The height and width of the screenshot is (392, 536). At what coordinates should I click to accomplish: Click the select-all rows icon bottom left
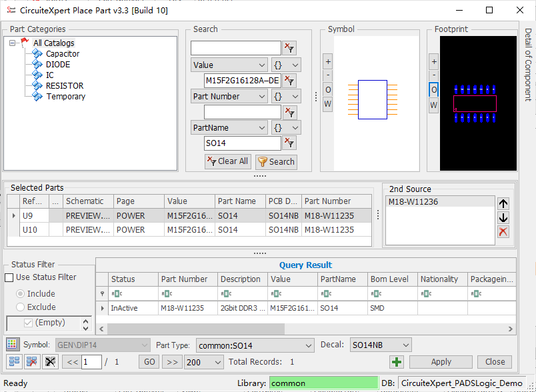(x=15, y=361)
